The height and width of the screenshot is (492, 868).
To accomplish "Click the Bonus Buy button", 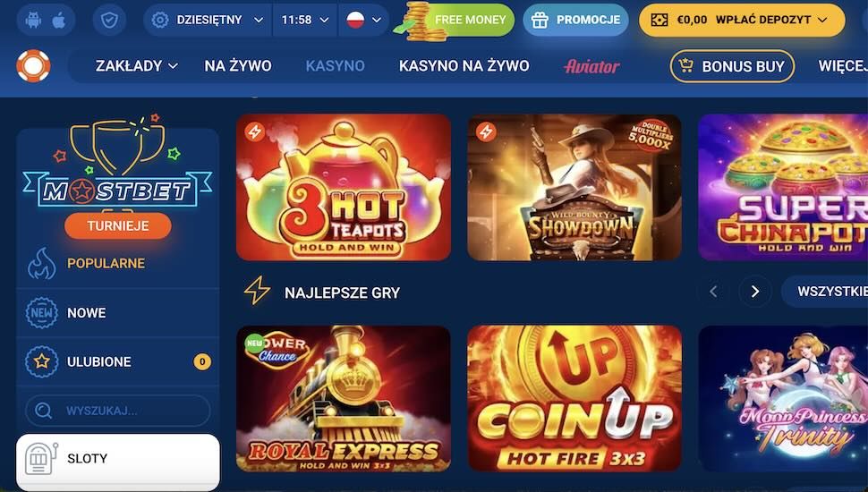I will click(x=732, y=66).
